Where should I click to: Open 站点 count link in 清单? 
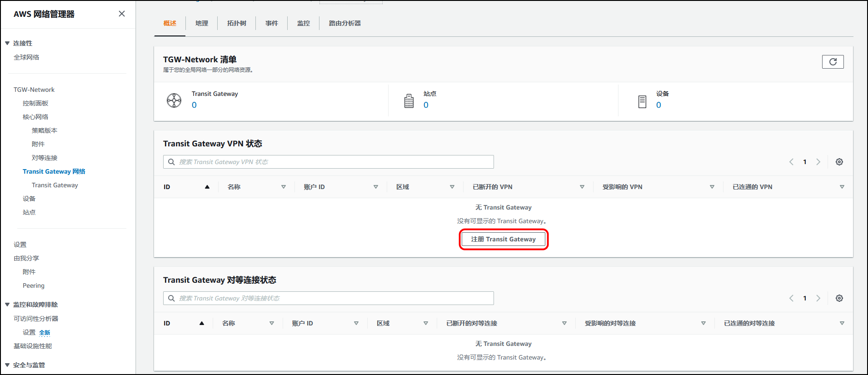426,105
